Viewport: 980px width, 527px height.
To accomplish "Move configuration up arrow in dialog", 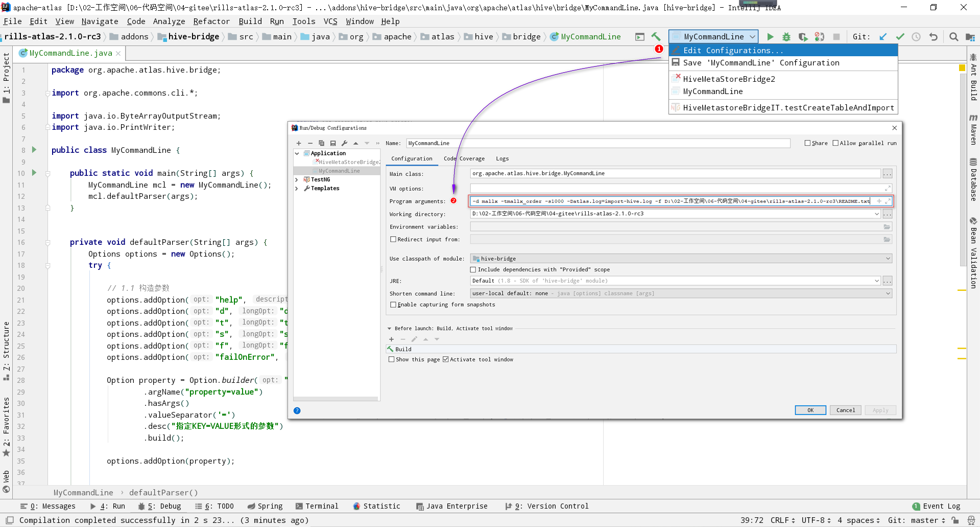I will tap(355, 143).
